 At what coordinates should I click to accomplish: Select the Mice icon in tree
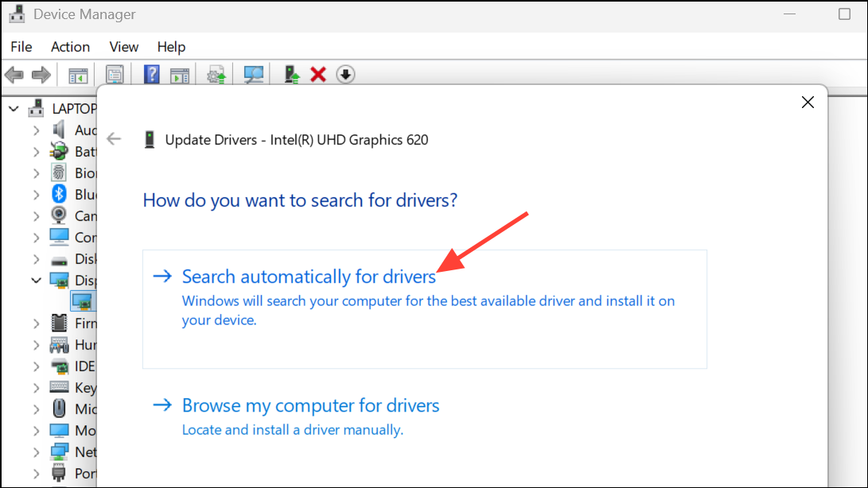[59, 409]
